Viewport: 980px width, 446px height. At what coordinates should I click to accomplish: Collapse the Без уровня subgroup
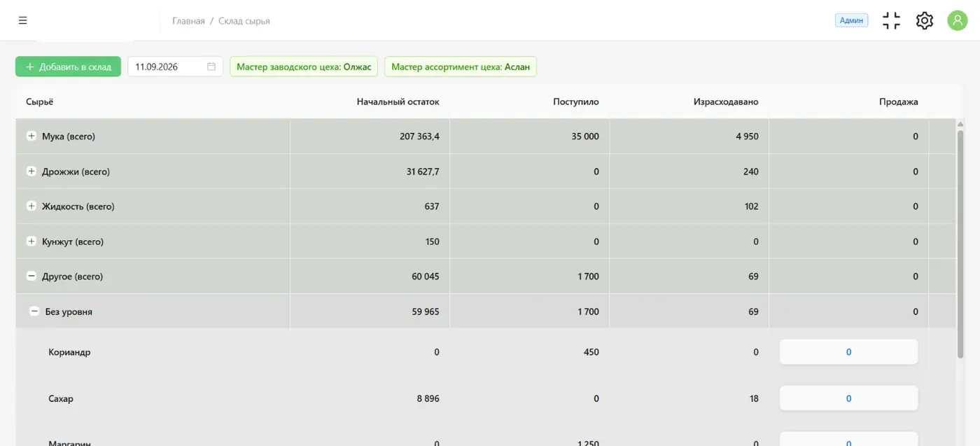click(x=34, y=312)
